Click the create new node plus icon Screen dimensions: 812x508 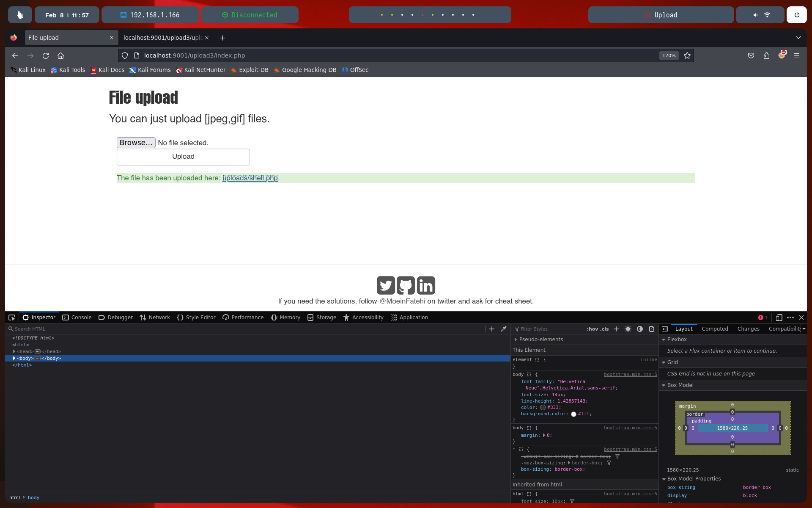[492, 329]
